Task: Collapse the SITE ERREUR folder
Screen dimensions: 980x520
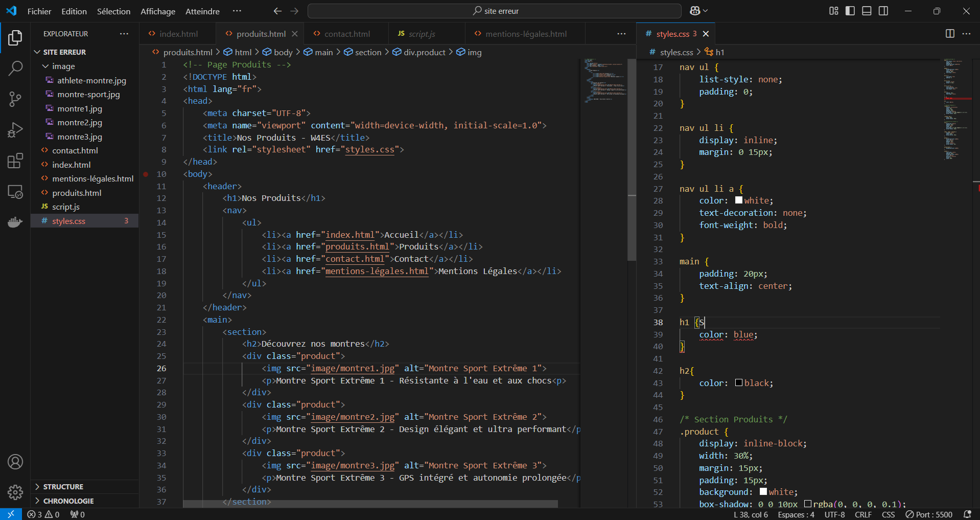Action: pos(37,51)
